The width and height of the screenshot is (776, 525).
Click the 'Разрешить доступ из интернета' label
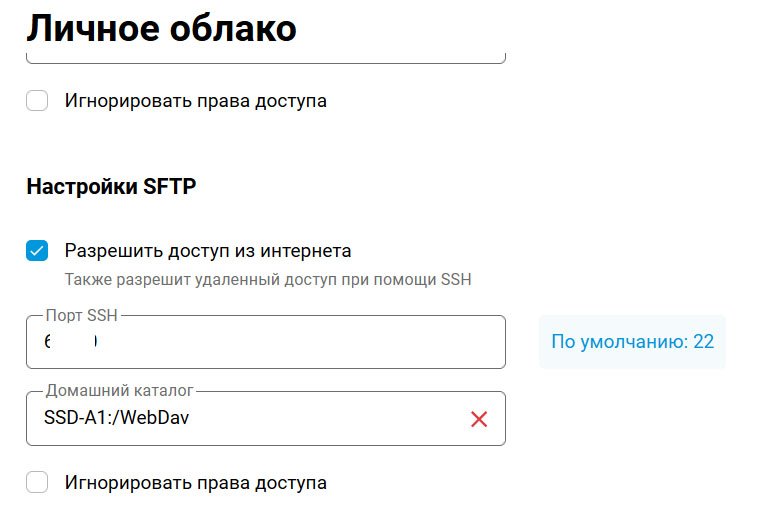208,251
